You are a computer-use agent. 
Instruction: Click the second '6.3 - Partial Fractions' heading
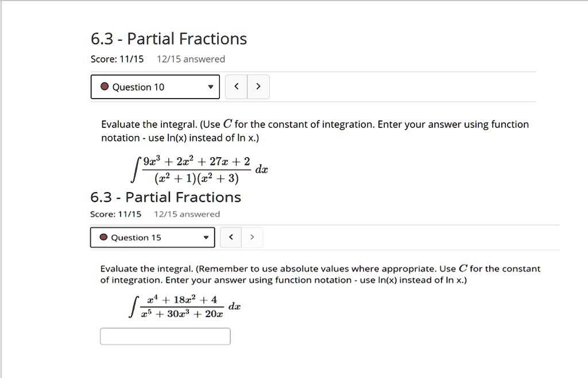pyautogui.click(x=165, y=197)
